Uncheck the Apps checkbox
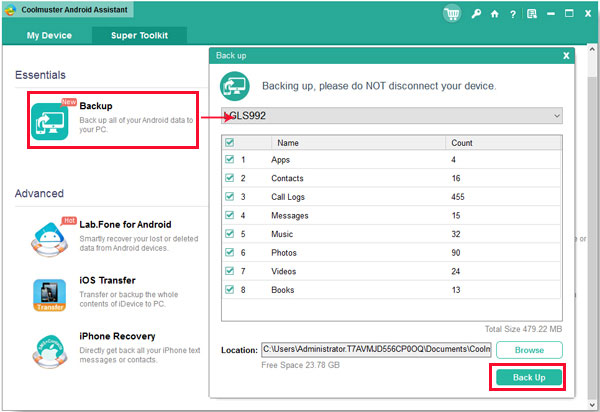 (x=230, y=159)
